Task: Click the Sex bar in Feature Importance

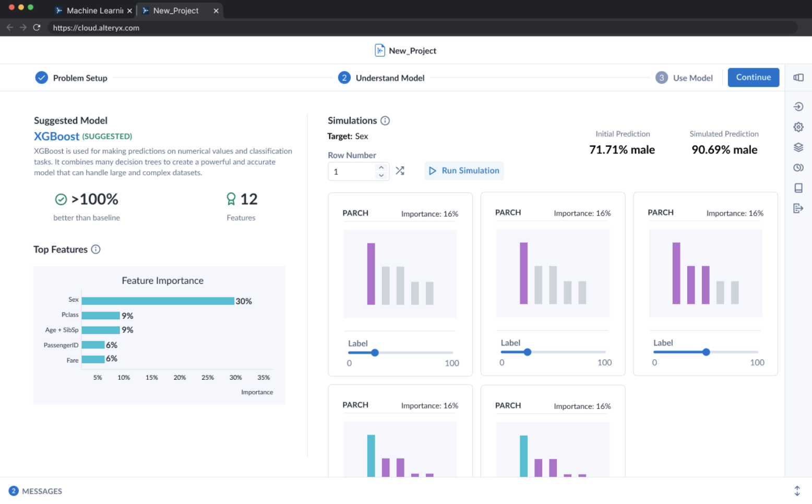Action: pos(158,301)
